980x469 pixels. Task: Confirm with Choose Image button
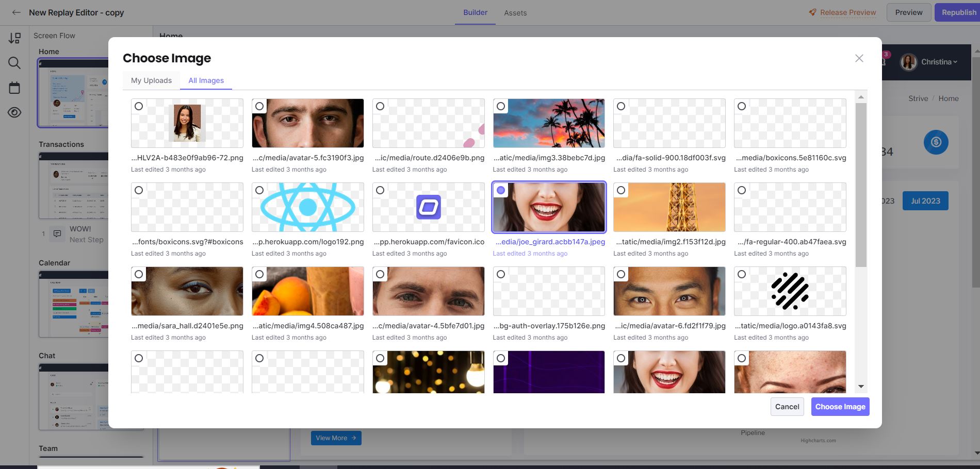(x=840, y=407)
